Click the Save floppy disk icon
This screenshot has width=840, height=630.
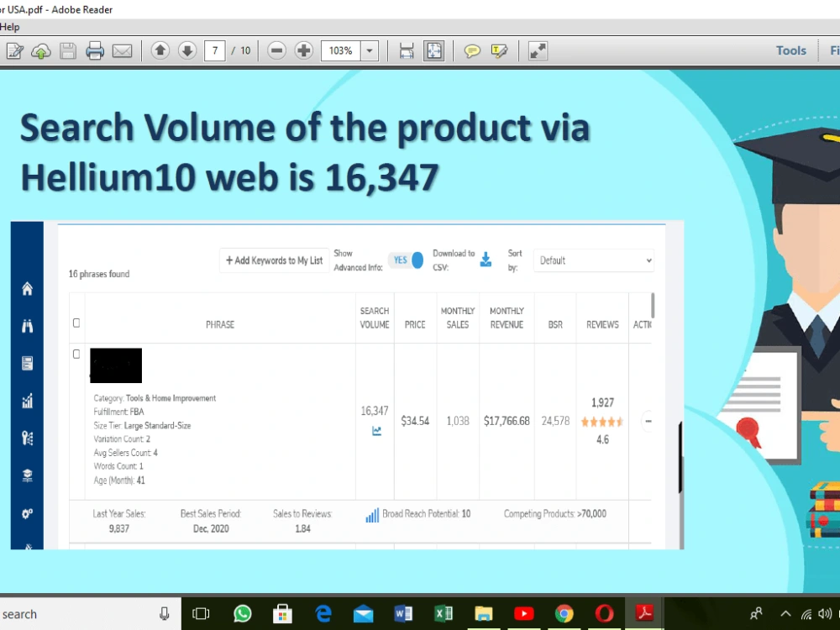(68, 51)
